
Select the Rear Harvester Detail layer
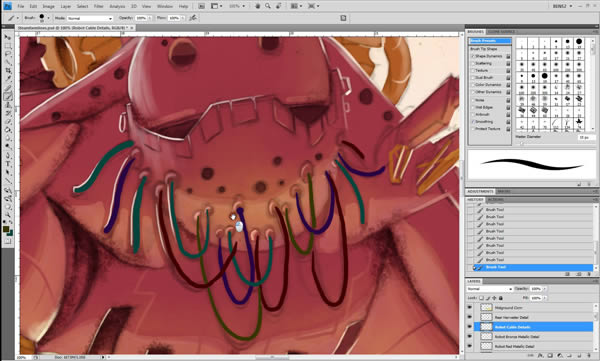pos(511,317)
